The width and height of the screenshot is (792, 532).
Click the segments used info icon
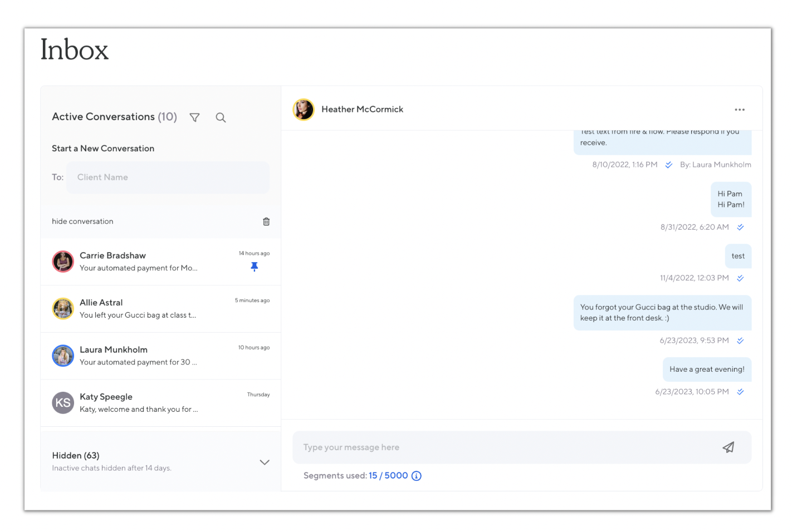point(416,476)
